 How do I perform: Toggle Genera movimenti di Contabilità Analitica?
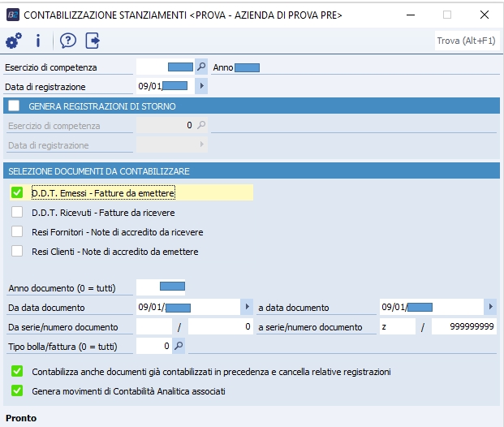(x=17, y=390)
